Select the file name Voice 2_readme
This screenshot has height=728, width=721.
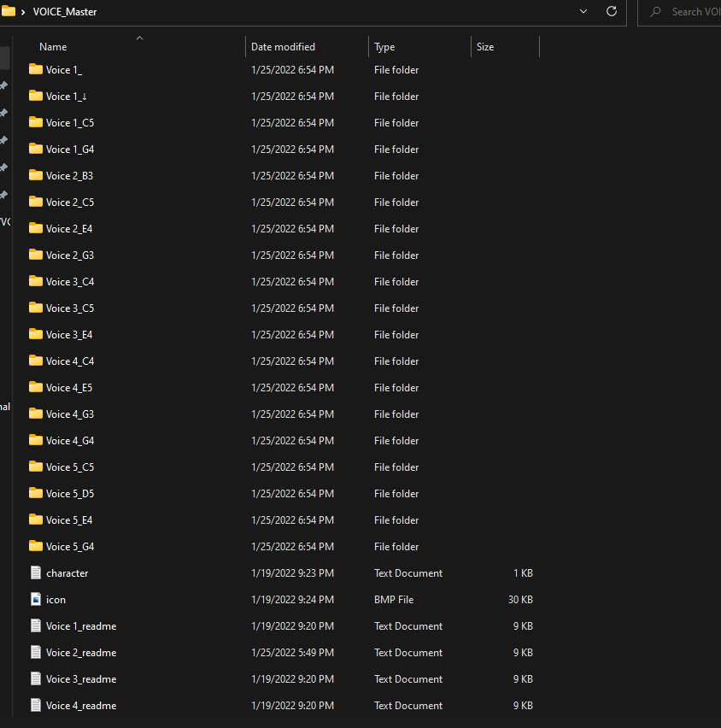tap(81, 653)
